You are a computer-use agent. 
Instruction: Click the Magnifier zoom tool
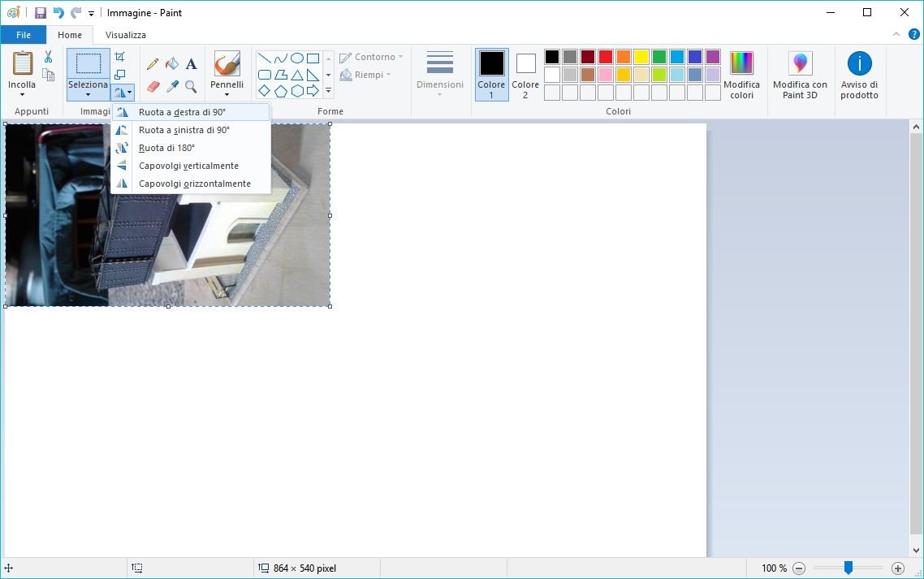pyautogui.click(x=192, y=86)
